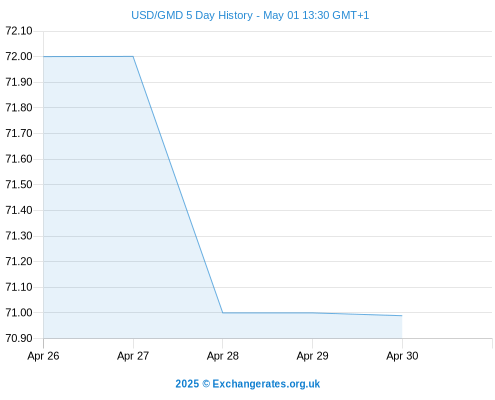Click the 72.10 y-axis label
Screen dimensions: 495x400
pyautogui.click(x=19, y=31)
